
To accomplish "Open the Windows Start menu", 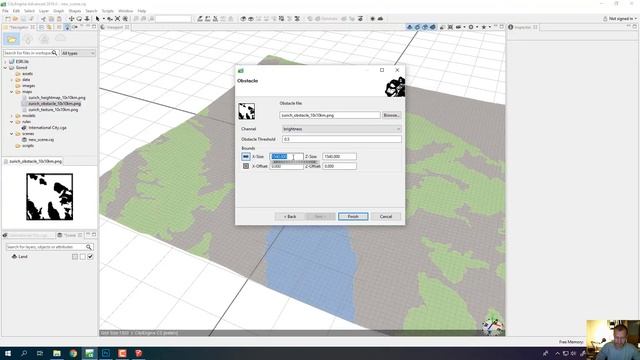I will 8,353.
